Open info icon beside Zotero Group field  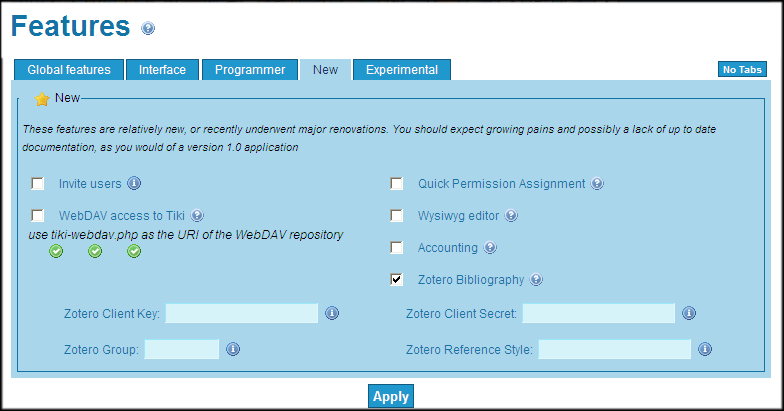233,349
